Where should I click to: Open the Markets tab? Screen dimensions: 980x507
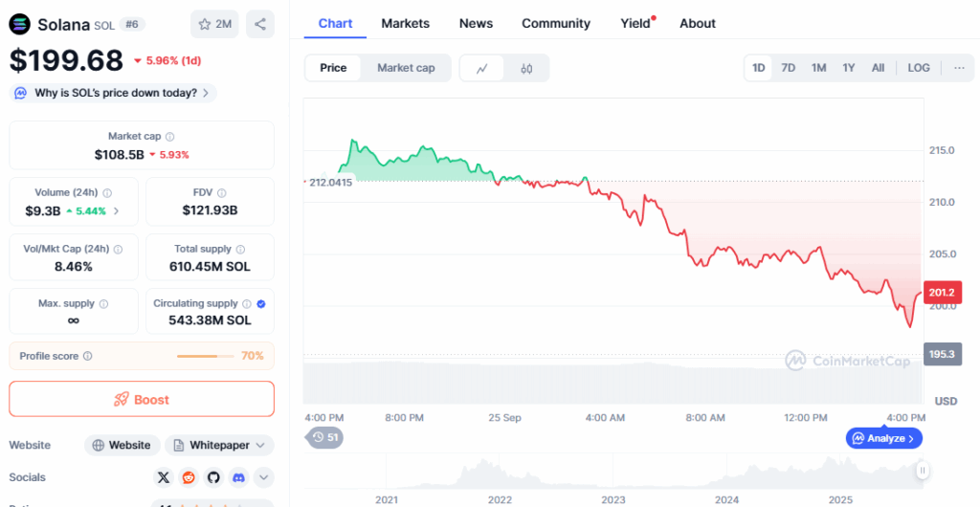(x=406, y=24)
